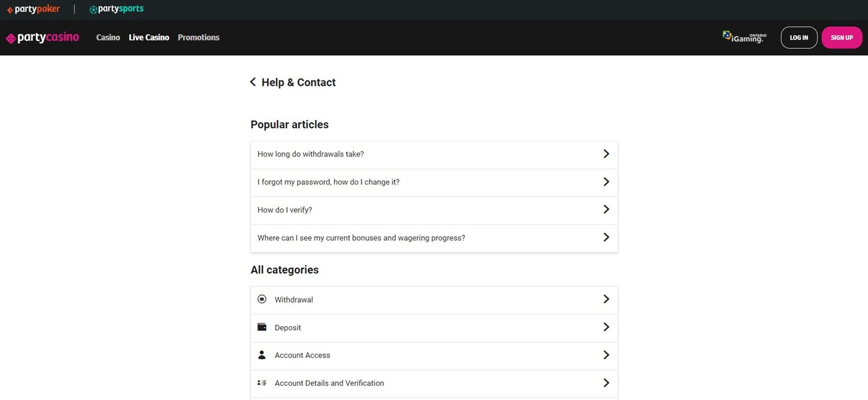The image size is (868, 400).
Task: Expand 'How long do withdrawals take?' chevron
Action: pyautogui.click(x=606, y=154)
